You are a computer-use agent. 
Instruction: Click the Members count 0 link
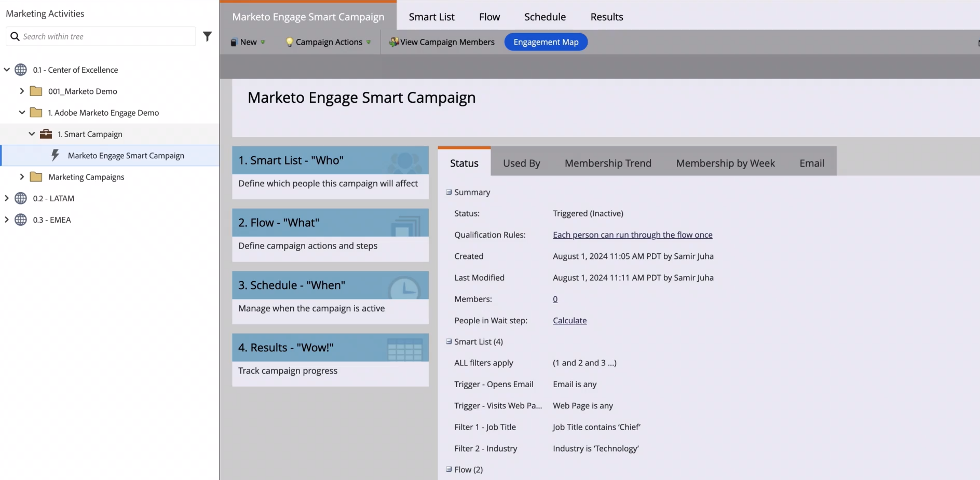pos(555,299)
